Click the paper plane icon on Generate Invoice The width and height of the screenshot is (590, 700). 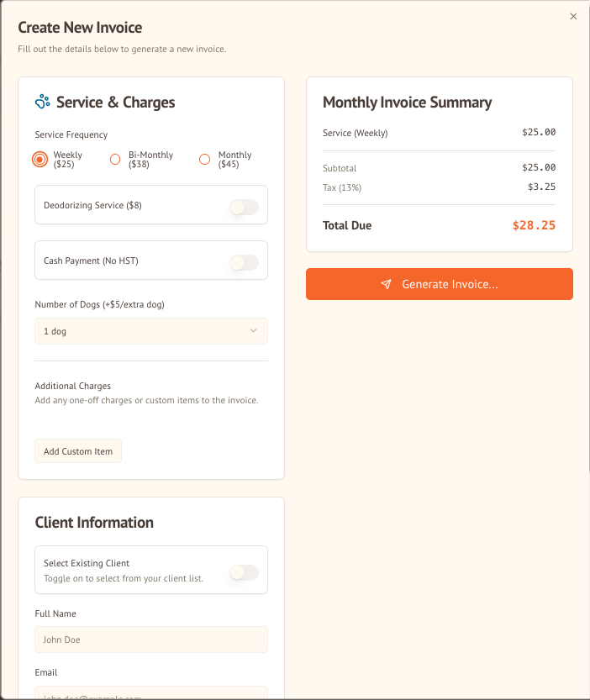(386, 284)
